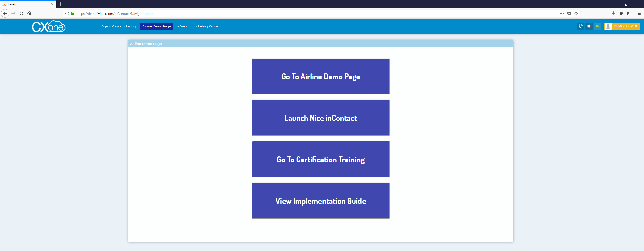Click the CXone cloud logo
Image resolution: width=644 pixels, height=251 pixels.
point(49,26)
